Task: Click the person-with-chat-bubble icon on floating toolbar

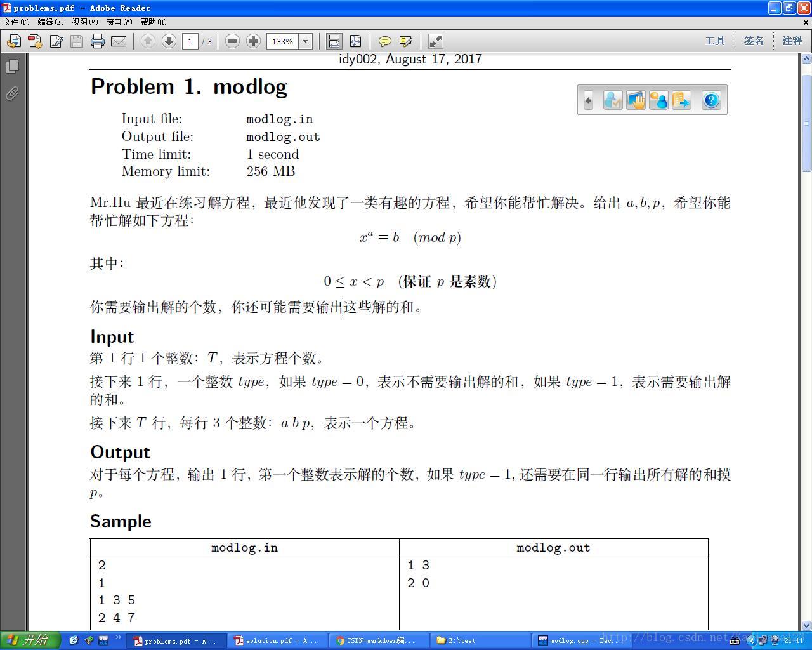Action: [658, 100]
